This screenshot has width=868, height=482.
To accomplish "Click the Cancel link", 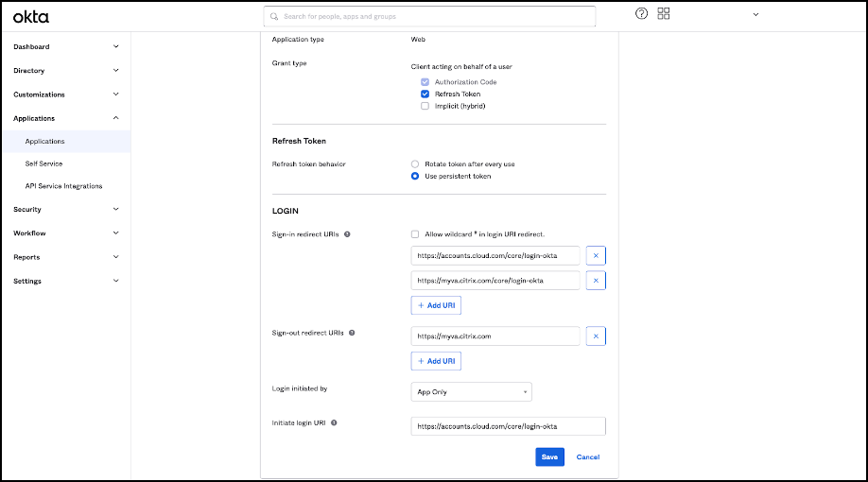I will [x=588, y=456].
